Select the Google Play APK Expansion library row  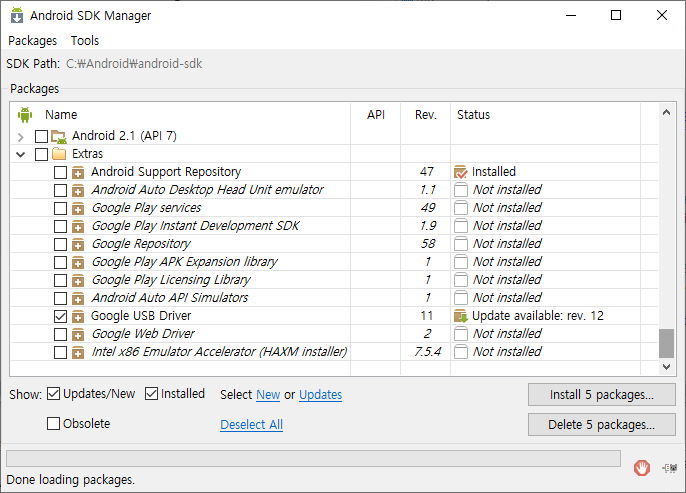click(334, 262)
